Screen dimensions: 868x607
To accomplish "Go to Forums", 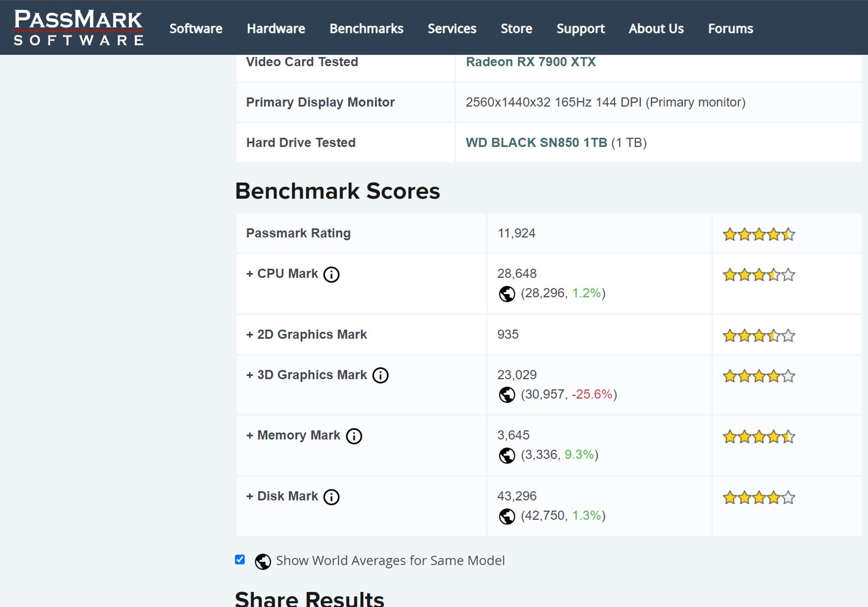I will coord(731,29).
